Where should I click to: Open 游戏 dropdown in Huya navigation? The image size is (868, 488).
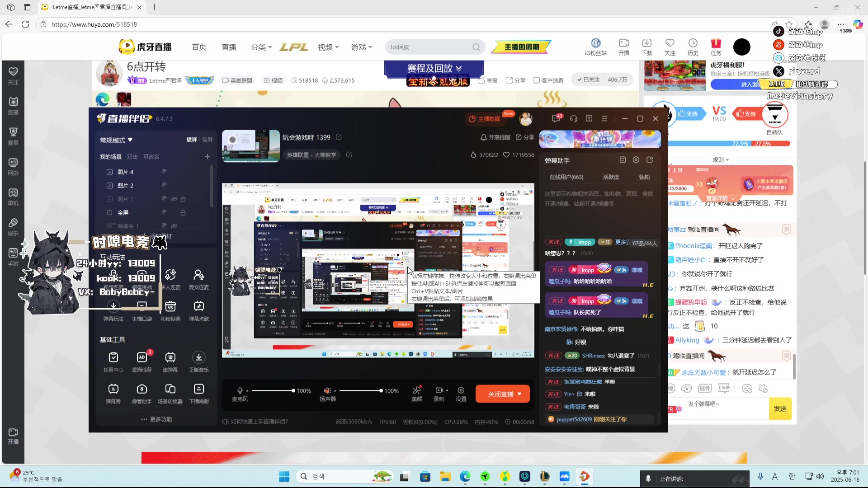tap(362, 47)
